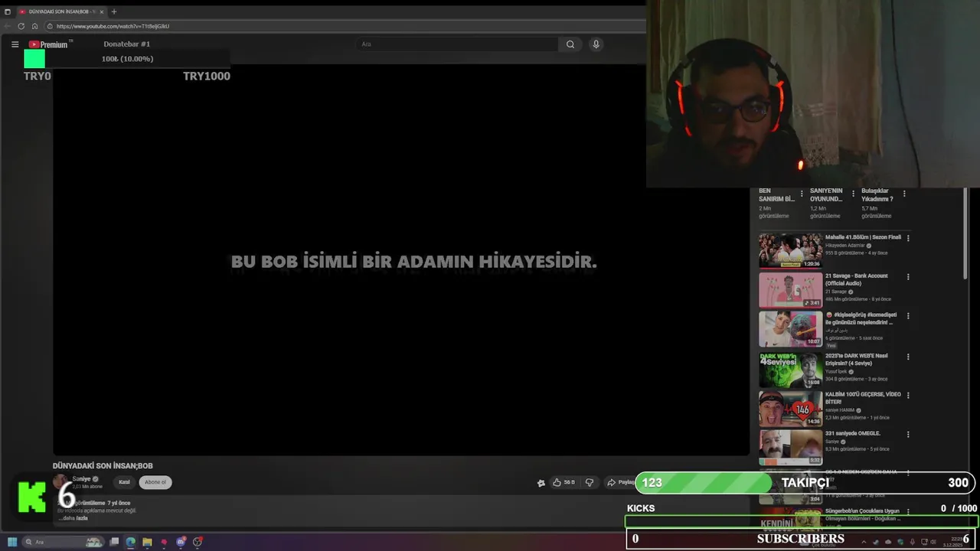Like the video with thumbs-up button
The height and width of the screenshot is (551, 980).
point(563,482)
